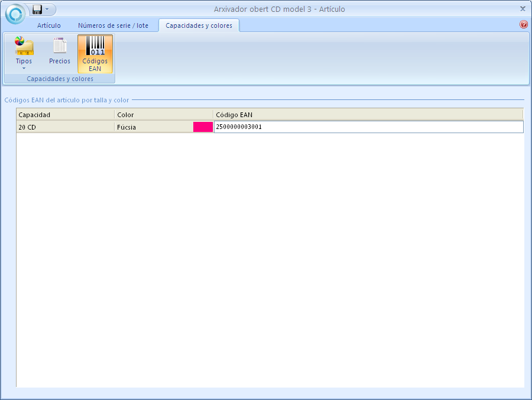
Task: Select the Capacidades y colores tab
Action: 199,25
